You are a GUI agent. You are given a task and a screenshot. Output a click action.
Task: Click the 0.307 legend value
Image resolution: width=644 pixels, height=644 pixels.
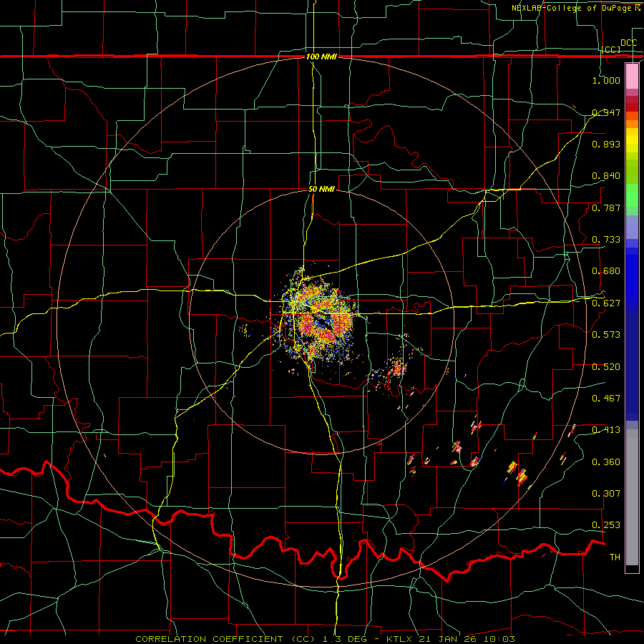click(606, 494)
